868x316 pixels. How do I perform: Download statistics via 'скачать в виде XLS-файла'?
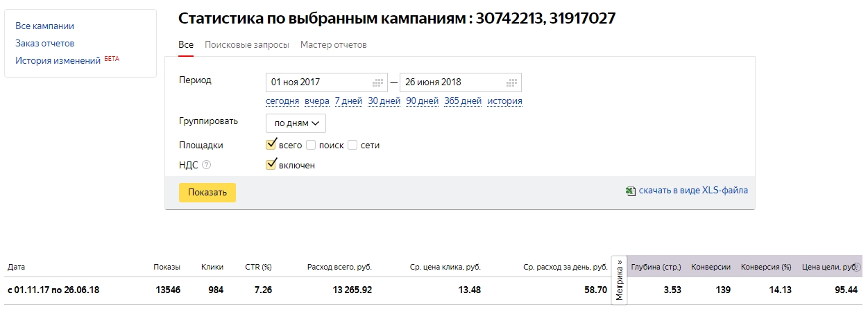(693, 190)
